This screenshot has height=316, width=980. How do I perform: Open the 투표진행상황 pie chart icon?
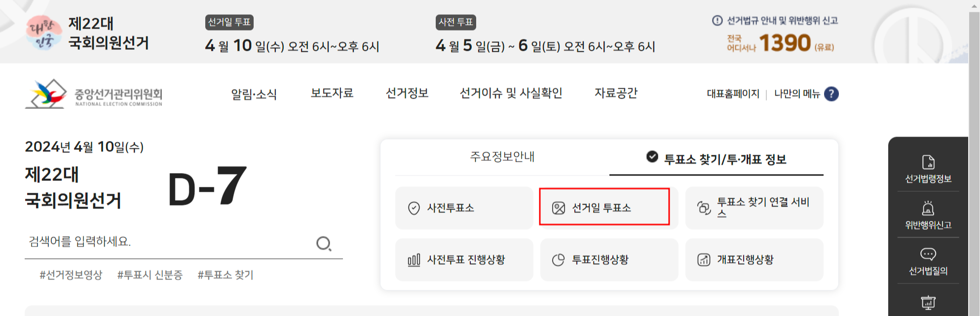coord(559,260)
